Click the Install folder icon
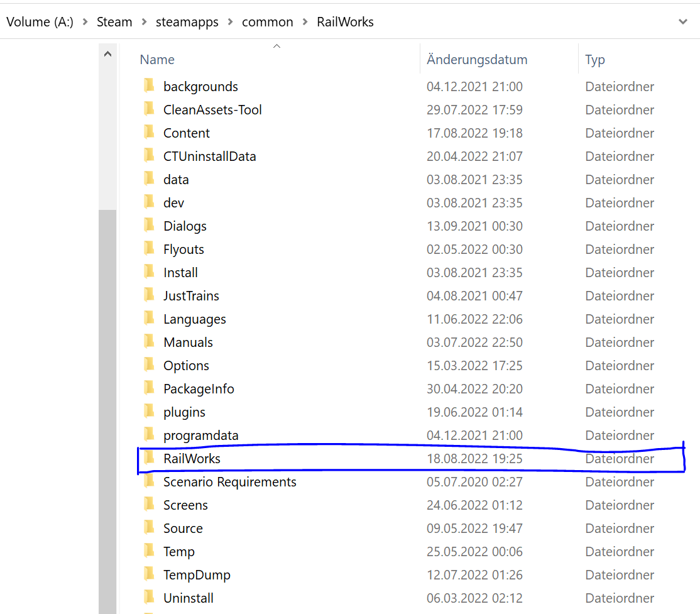The width and height of the screenshot is (700, 614). tap(149, 271)
